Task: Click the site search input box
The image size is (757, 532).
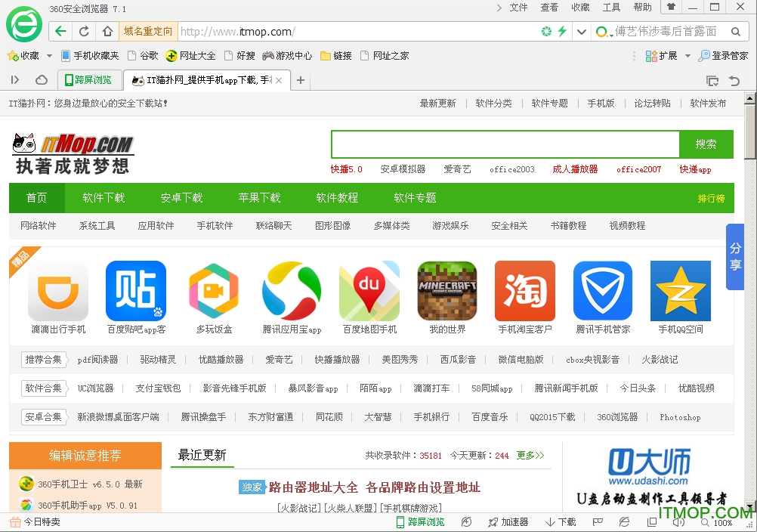Action: coord(505,144)
